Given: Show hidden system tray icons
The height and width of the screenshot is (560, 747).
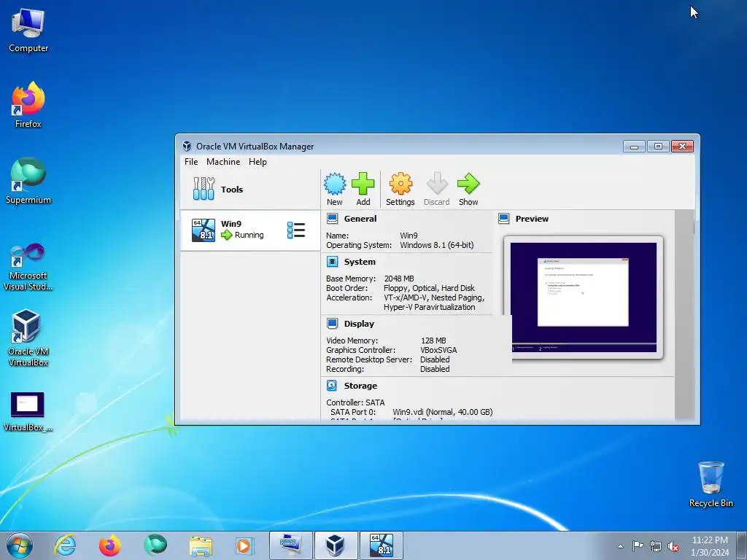Looking at the screenshot, I should [x=620, y=546].
